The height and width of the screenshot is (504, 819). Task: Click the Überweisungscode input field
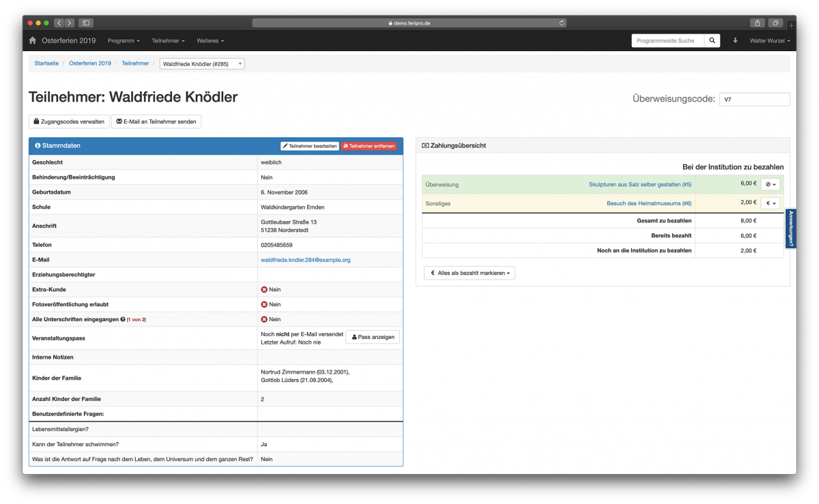[754, 98]
